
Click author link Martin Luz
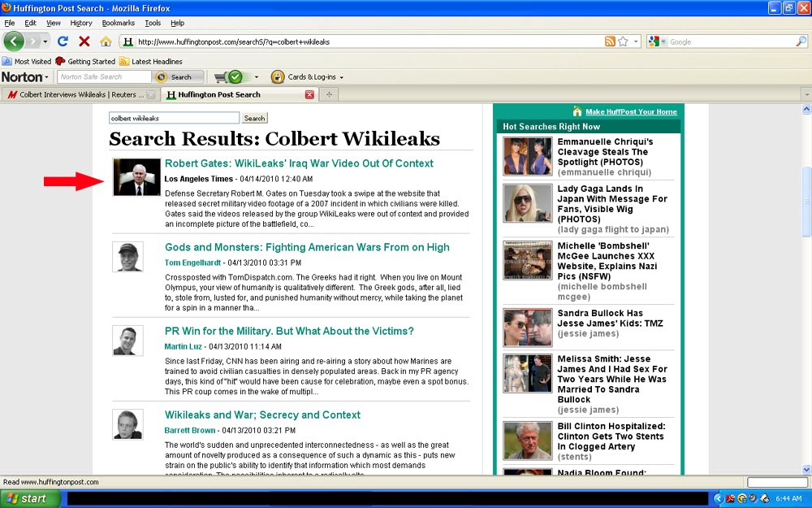[x=184, y=346]
